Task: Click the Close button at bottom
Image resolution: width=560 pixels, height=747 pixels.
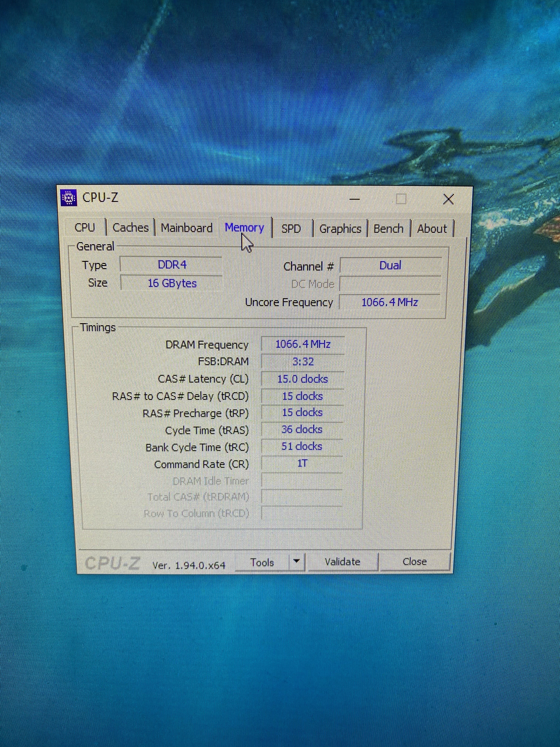Action: click(x=414, y=562)
